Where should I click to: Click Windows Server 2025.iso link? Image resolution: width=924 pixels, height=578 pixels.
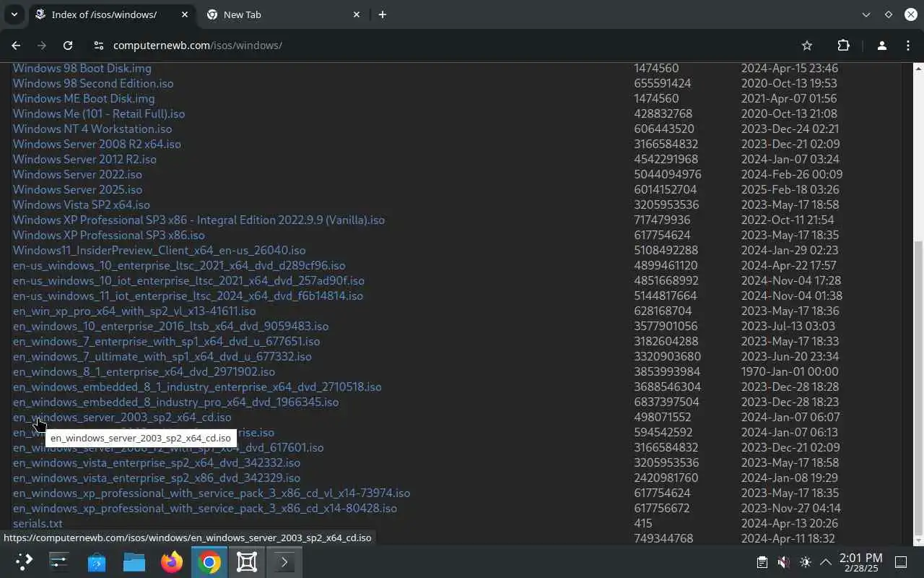point(77,189)
